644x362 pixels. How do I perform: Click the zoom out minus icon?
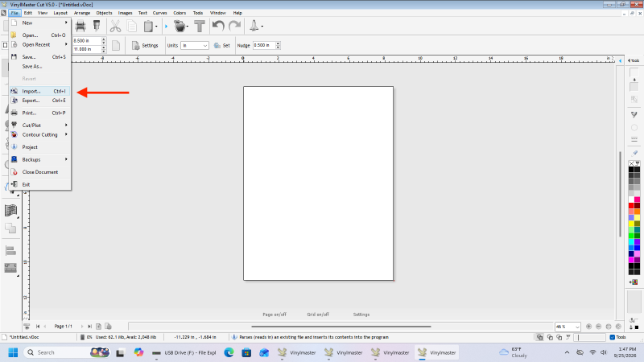click(598, 327)
